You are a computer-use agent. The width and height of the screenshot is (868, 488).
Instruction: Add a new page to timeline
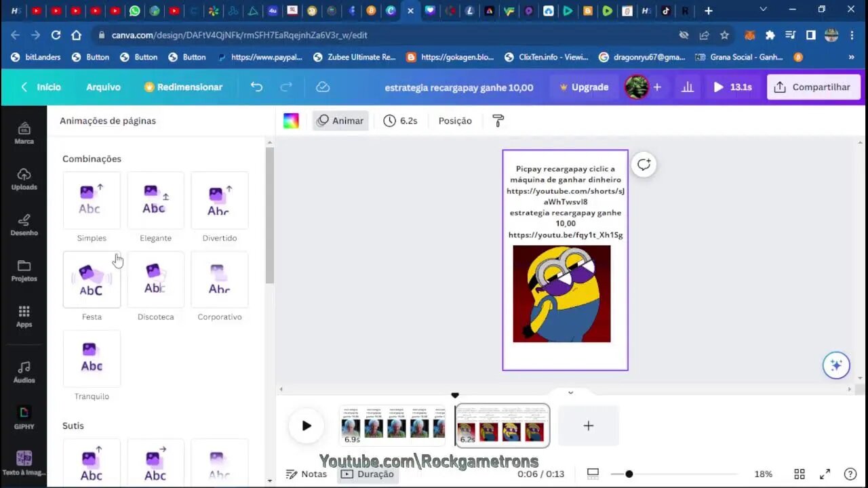[589, 426]
